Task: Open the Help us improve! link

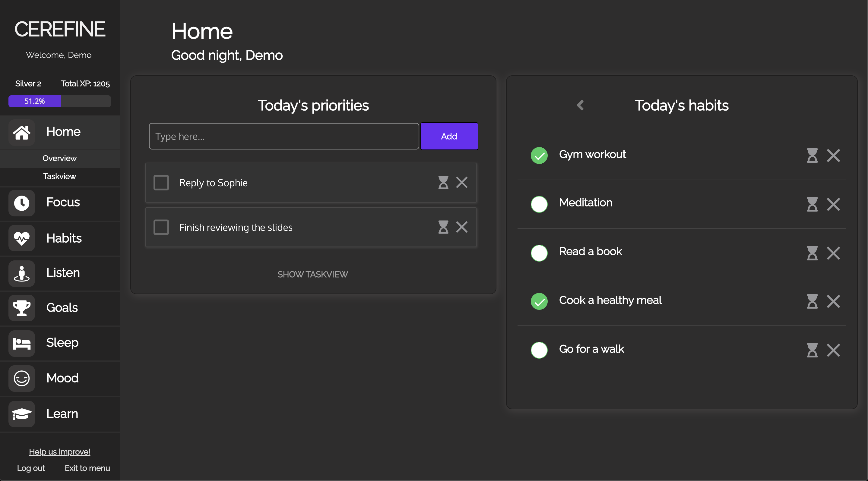Action: point(60,452)
